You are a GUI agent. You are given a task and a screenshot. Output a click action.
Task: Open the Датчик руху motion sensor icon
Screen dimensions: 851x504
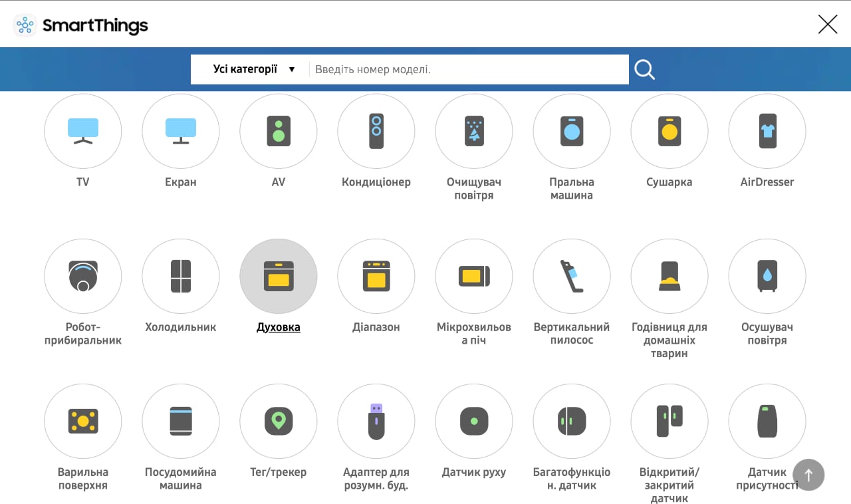click(474, 422)
